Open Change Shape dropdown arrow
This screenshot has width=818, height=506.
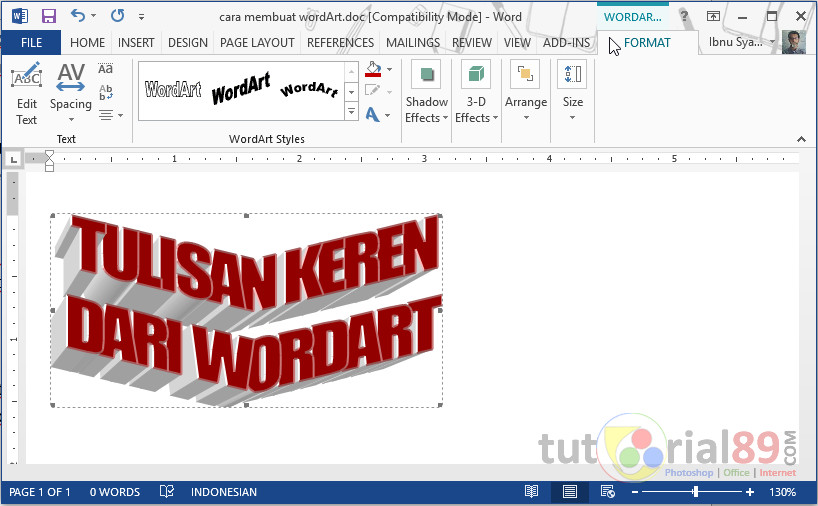click(388, 115)
